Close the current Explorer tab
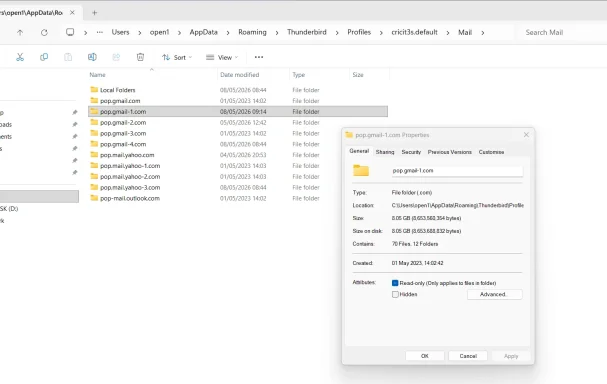607x384 pixels. tap(72, 13)
